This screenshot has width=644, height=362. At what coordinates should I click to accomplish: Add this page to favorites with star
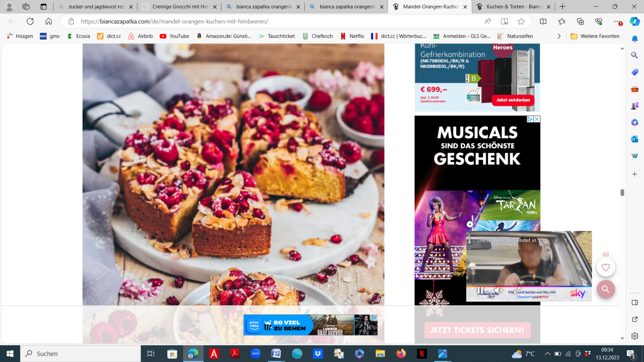(x=521, y=21)
